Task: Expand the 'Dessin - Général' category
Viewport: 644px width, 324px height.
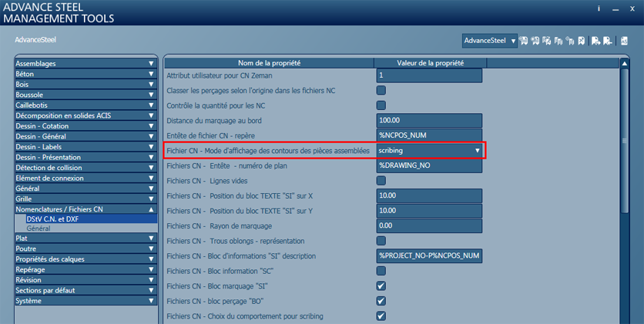Action: [x=86, y=136]
